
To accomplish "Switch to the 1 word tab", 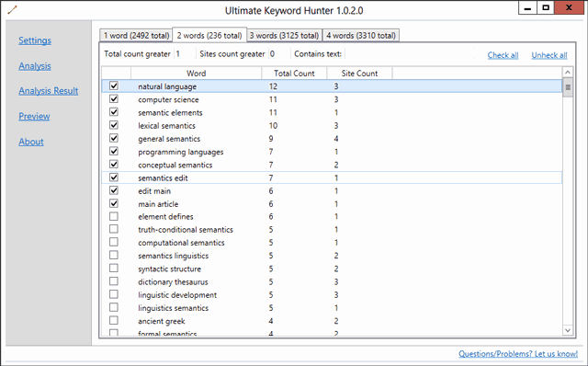I will (136, 35).
